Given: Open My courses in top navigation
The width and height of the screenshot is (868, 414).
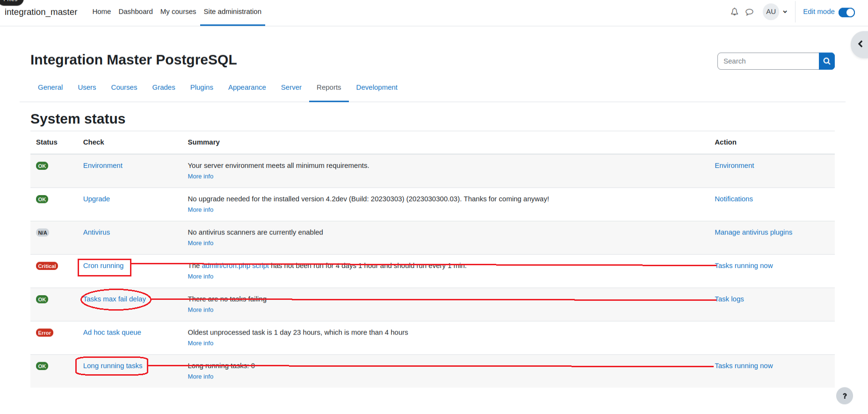Looking at the screenshot, I should (x=178, y=12).
